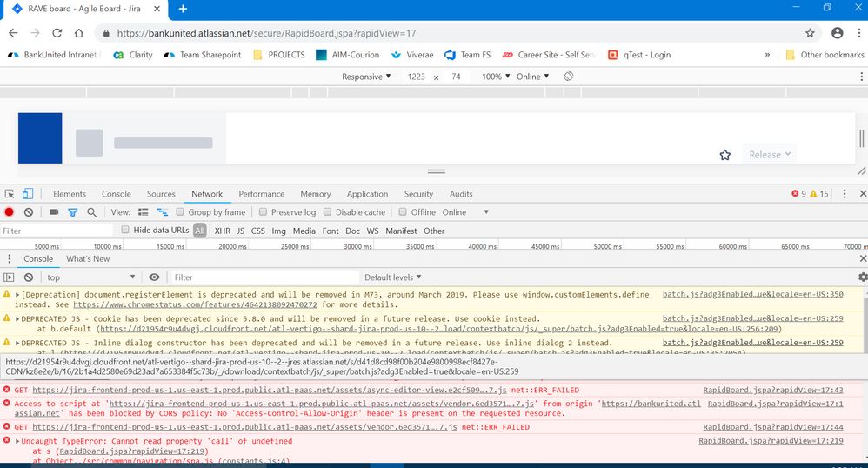This screenshot has width=868, height=468.
Task: Click the capture screenshots camera icon
Action: click(x=54, y=212)
